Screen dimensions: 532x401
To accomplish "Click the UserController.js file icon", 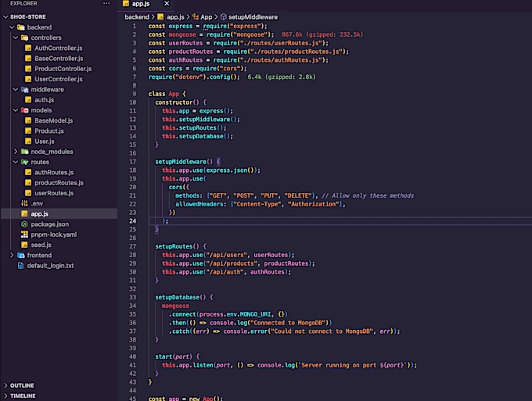I will tap(28, 79).
